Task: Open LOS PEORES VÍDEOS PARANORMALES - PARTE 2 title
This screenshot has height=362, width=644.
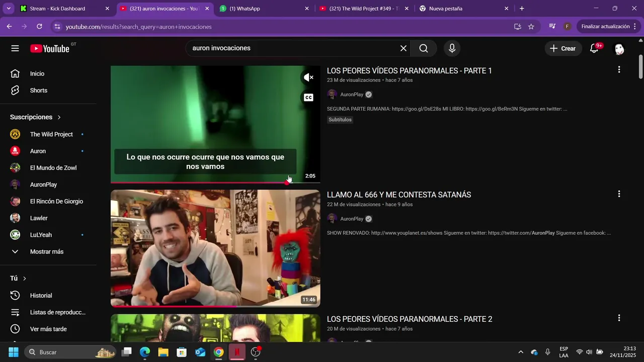Action: click(x=410, y=319)
